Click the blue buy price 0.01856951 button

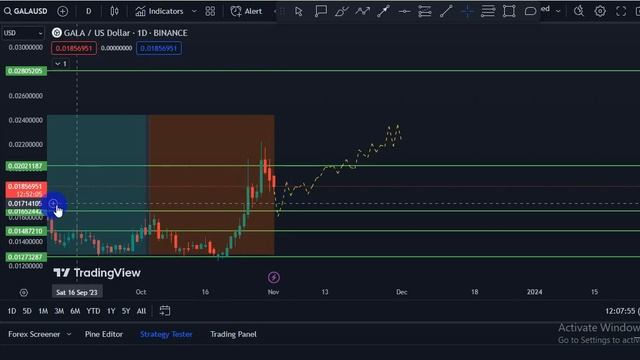[x=159, y=48]
